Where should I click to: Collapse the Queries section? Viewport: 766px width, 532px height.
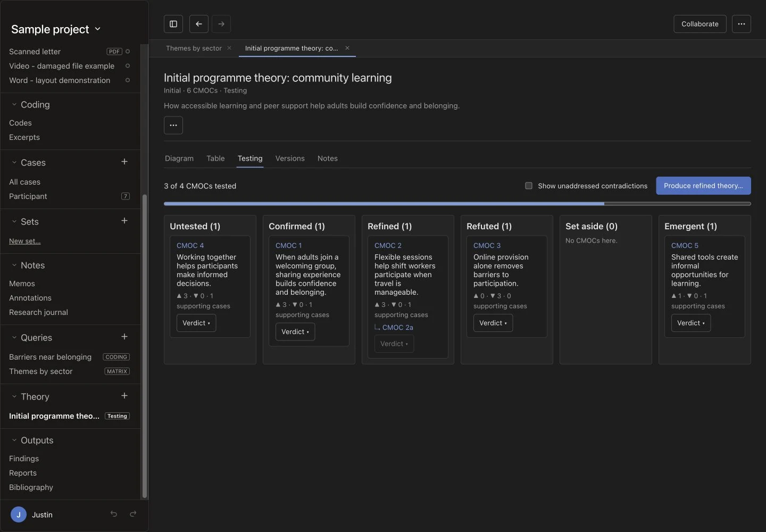[14, 338]
